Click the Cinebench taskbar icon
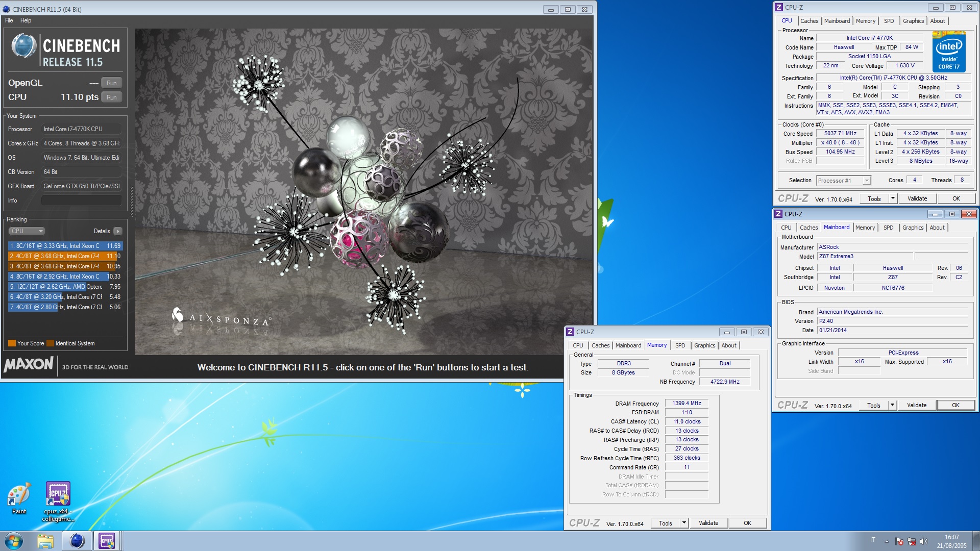This screenshot has height=551, width=980. coord(77,541)
